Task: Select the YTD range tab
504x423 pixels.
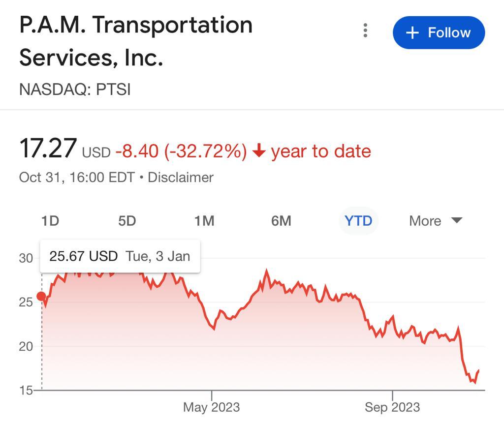Action: tap(358, 221)
